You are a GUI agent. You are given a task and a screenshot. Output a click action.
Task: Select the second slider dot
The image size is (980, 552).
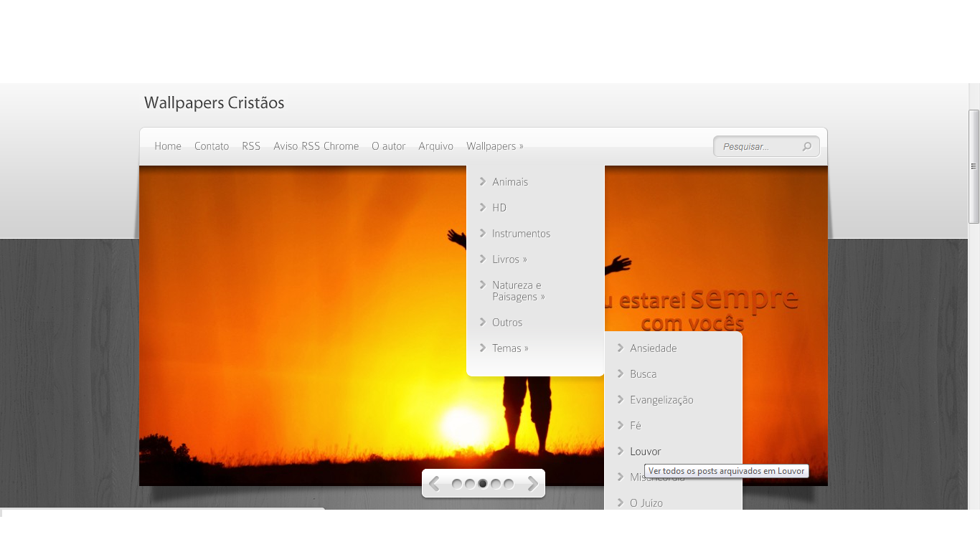(470, 484)
